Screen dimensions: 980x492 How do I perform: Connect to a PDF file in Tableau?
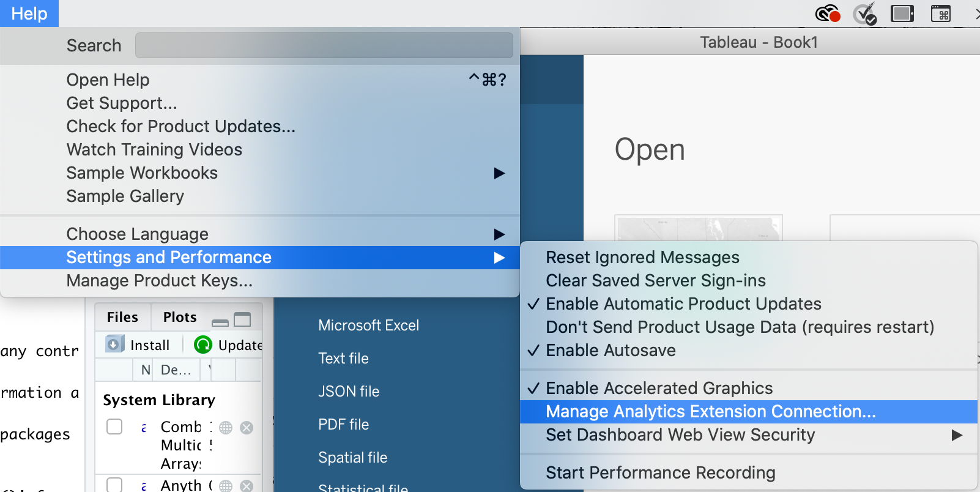(x=343, y=424)
